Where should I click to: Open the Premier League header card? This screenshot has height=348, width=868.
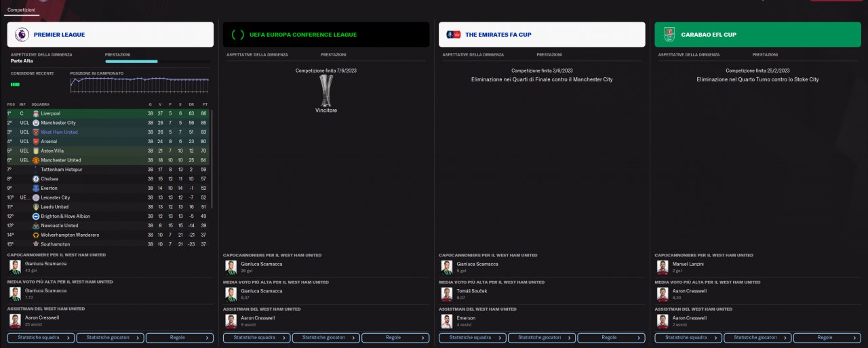pos(111,35)
